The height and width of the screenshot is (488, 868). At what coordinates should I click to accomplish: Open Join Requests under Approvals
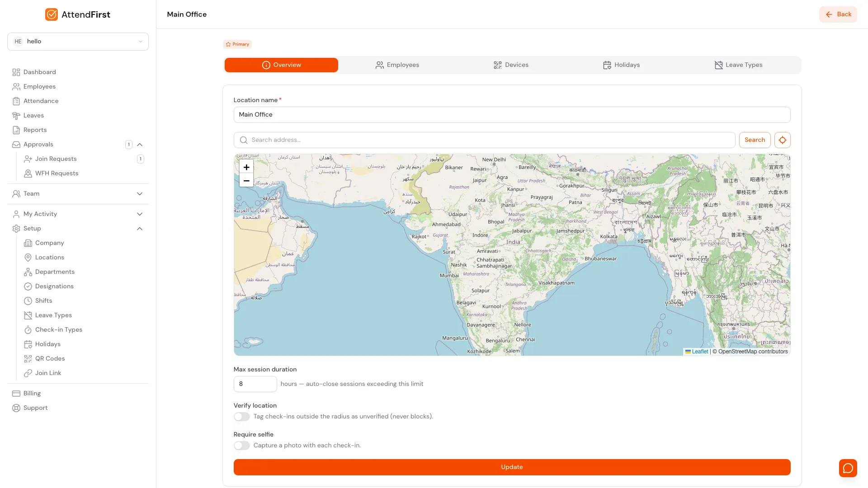pos(56,159)
